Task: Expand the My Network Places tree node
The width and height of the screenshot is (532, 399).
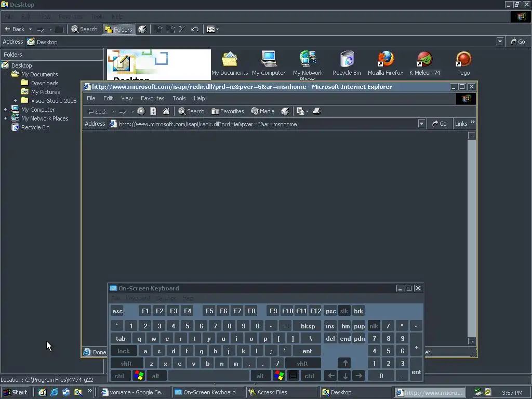Action: click(5, 118)
